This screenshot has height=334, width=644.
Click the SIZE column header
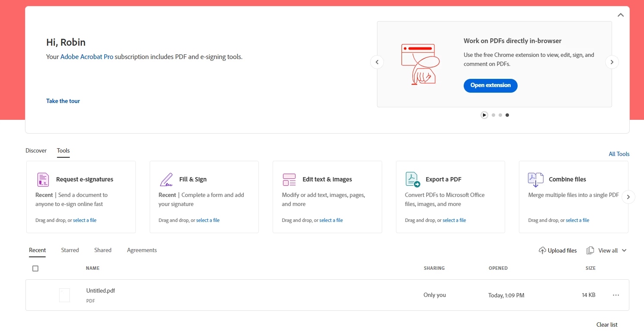tap(591, 268)
